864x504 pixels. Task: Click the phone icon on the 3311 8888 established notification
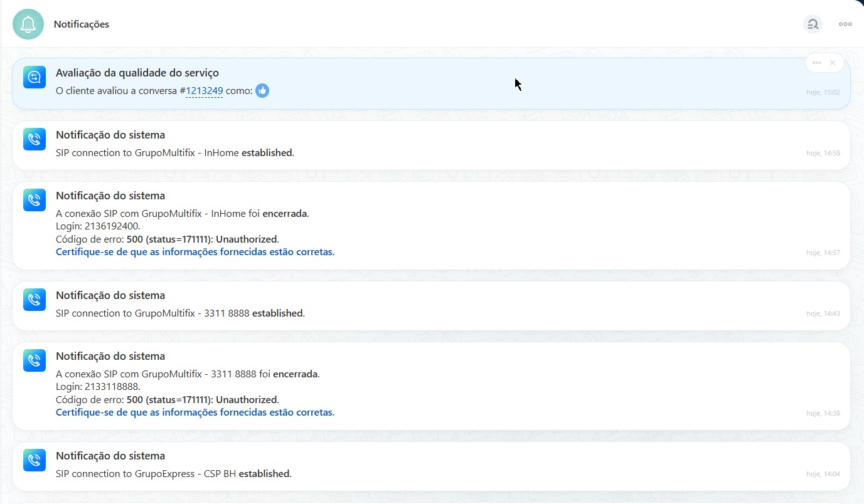(35, 300)
